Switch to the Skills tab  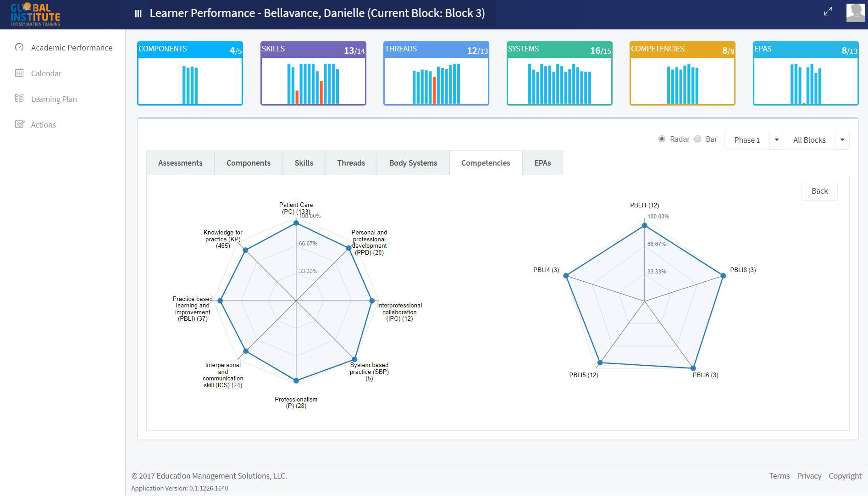click(304, 163)
